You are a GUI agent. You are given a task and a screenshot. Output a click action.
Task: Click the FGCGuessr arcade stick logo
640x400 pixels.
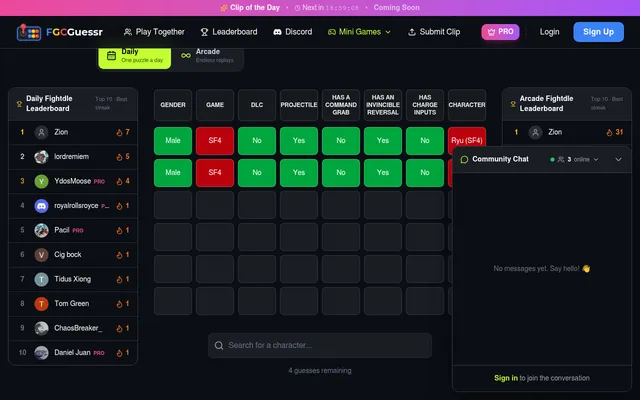29,32
